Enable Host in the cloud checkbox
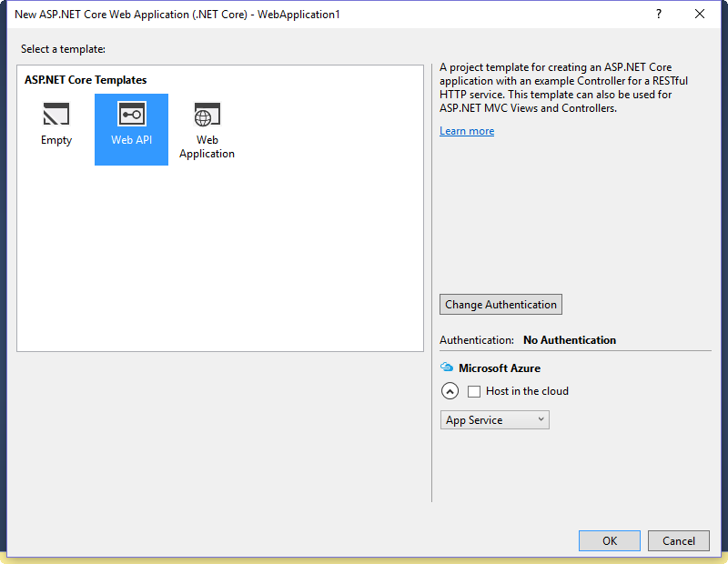This screenshot has height=564, width=728. (x=474, y=391)
